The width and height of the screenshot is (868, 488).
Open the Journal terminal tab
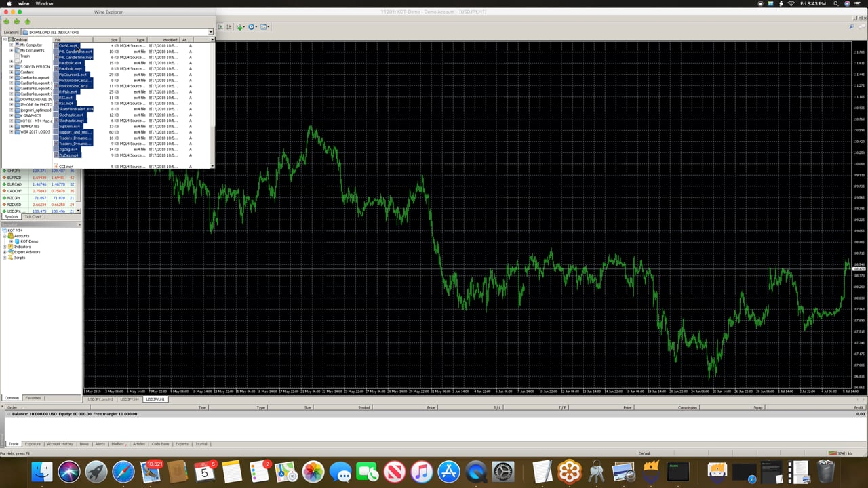201,444
